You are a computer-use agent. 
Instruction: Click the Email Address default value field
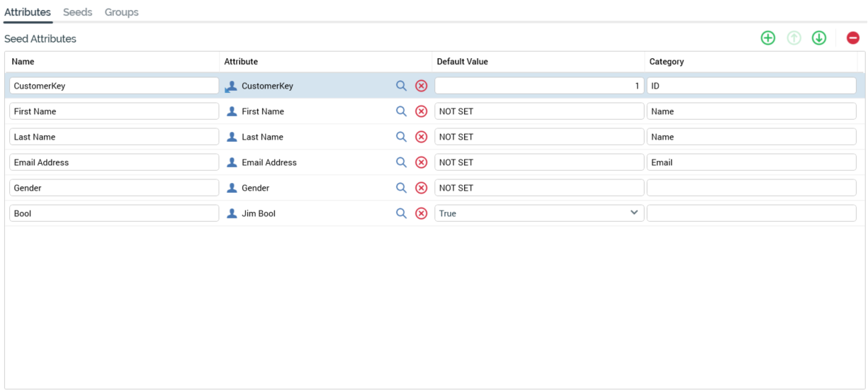click(539, 162)
